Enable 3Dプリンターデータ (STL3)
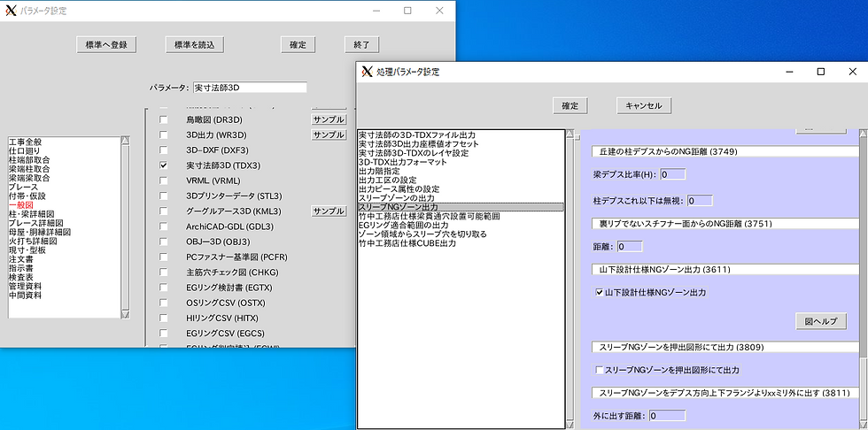The width and height of the screenshot is (868, 430). 163,196
